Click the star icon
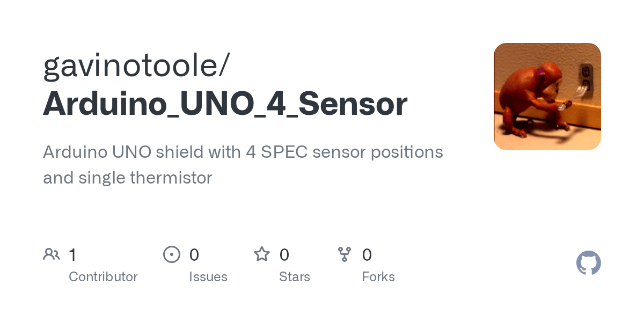Viewport: 644px width, 322px height. pos(262,254)
